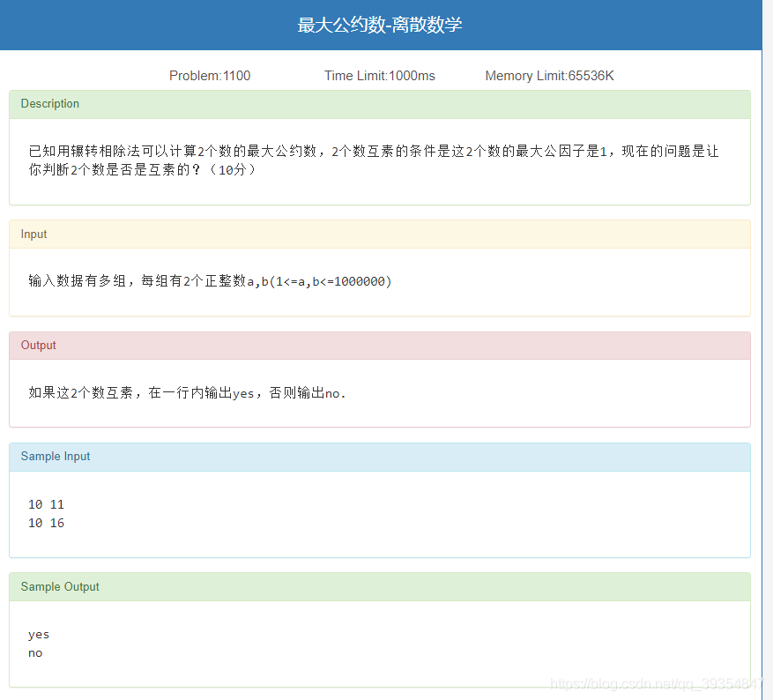Click sample output line yes
Viewport: 773px width, 700px height.
tap(39, 635)
